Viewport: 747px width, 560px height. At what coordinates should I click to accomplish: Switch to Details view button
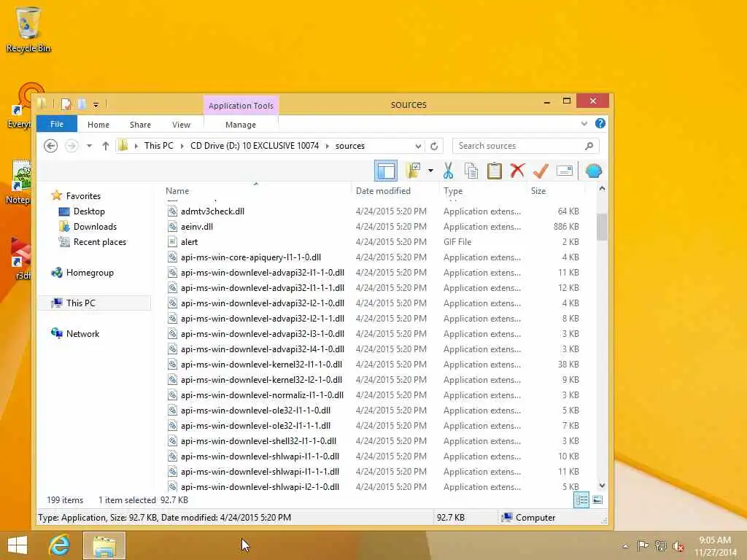(581, 500)
